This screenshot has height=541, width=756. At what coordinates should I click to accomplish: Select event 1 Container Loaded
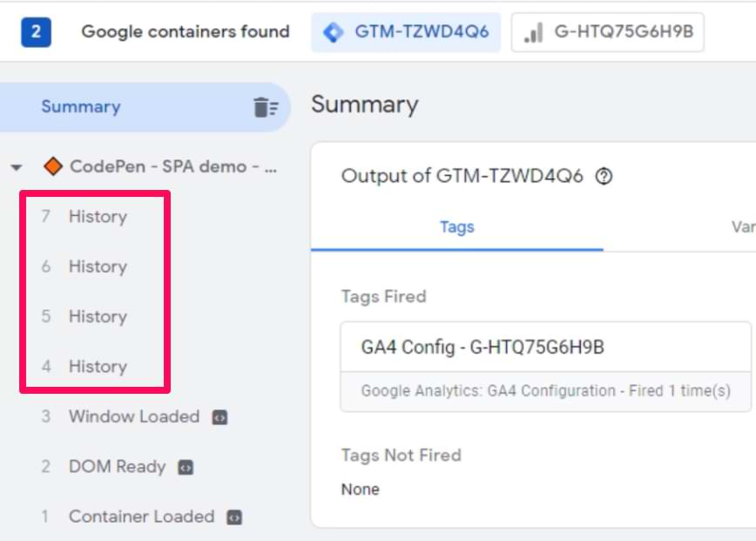[141, 517]
